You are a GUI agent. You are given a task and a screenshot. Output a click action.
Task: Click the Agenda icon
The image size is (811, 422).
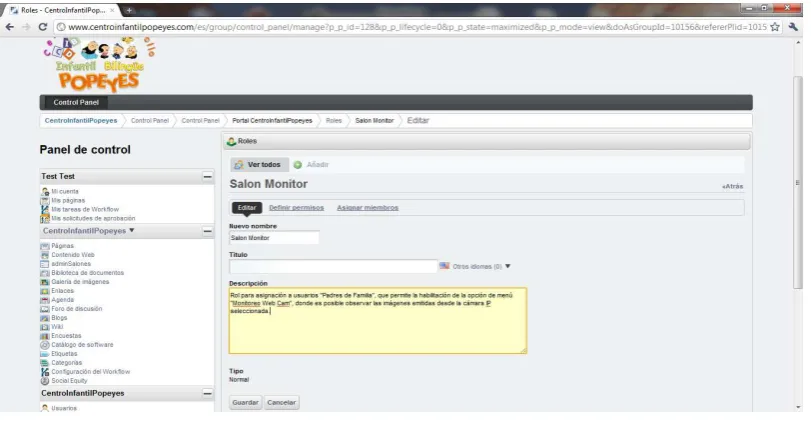click(45, 300)
